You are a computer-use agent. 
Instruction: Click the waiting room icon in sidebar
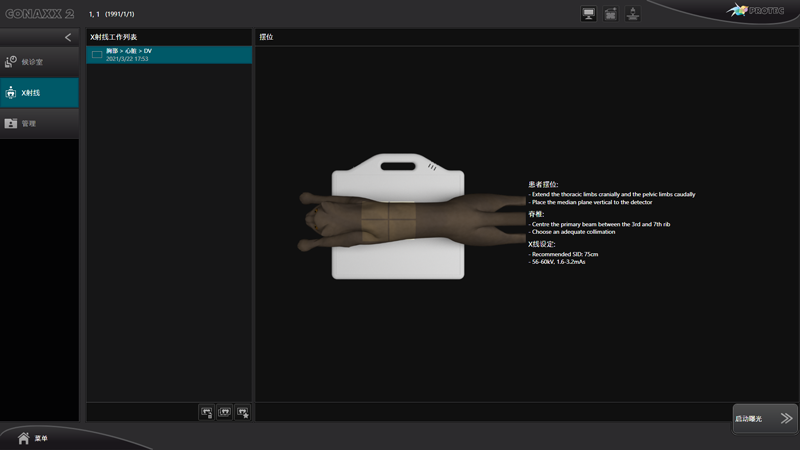(11, 62)
